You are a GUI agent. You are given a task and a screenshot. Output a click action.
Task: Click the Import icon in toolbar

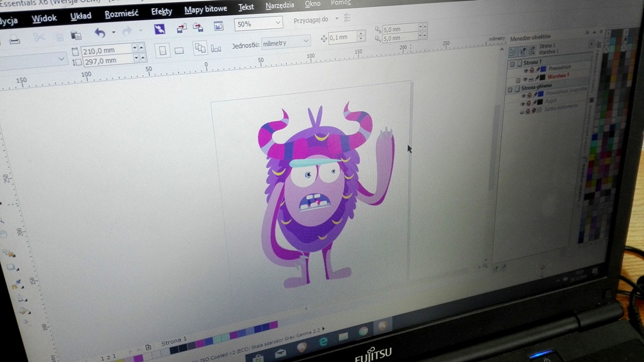181,28
